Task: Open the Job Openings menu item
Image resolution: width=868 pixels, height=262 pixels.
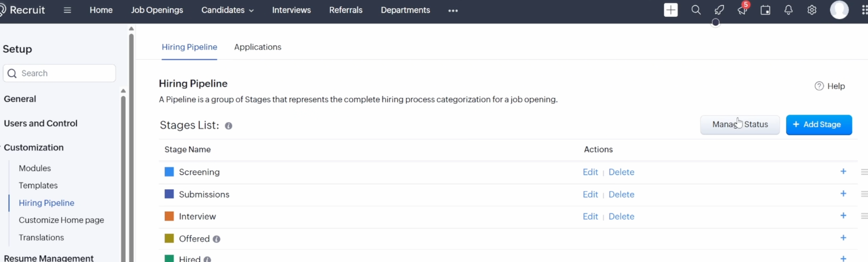Action: pos(157,10)
